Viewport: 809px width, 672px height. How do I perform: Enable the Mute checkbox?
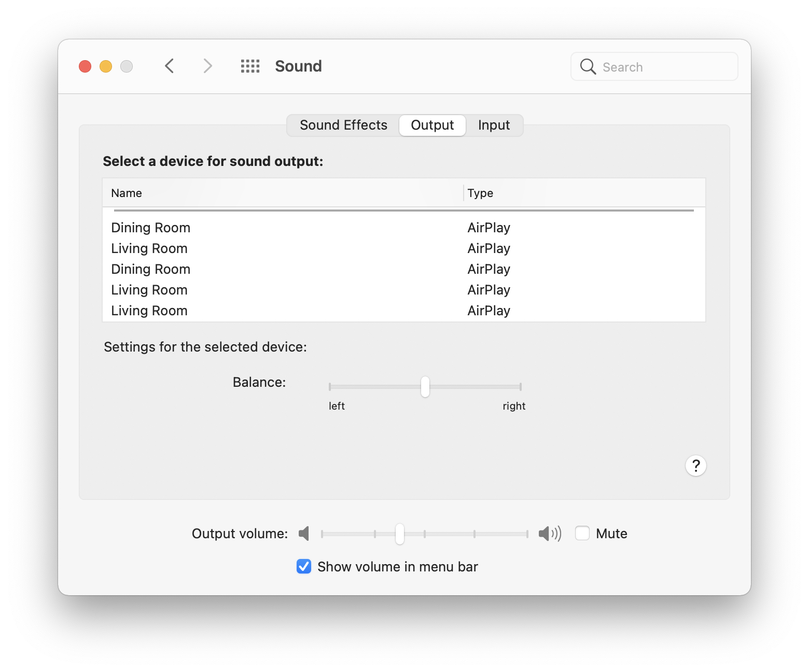[582, 533]
